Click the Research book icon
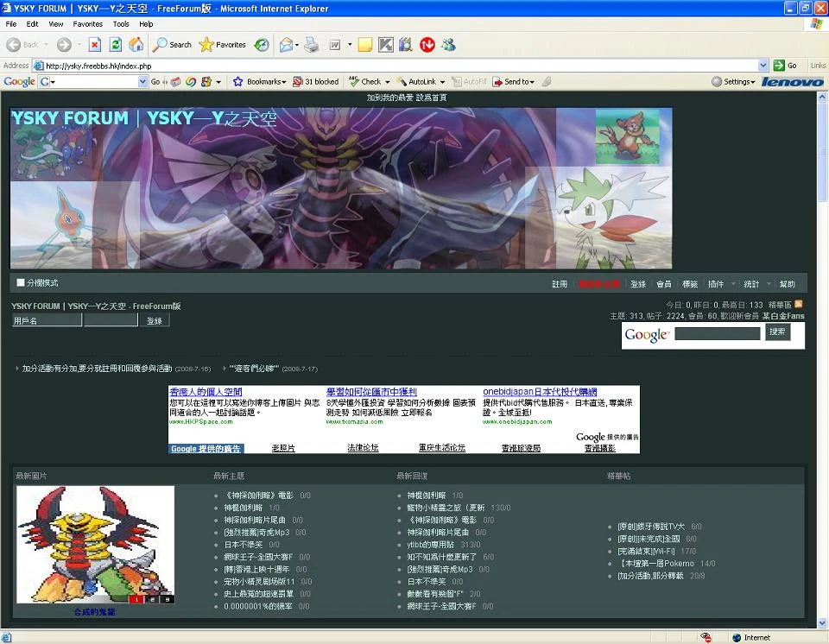 [406, 45]
